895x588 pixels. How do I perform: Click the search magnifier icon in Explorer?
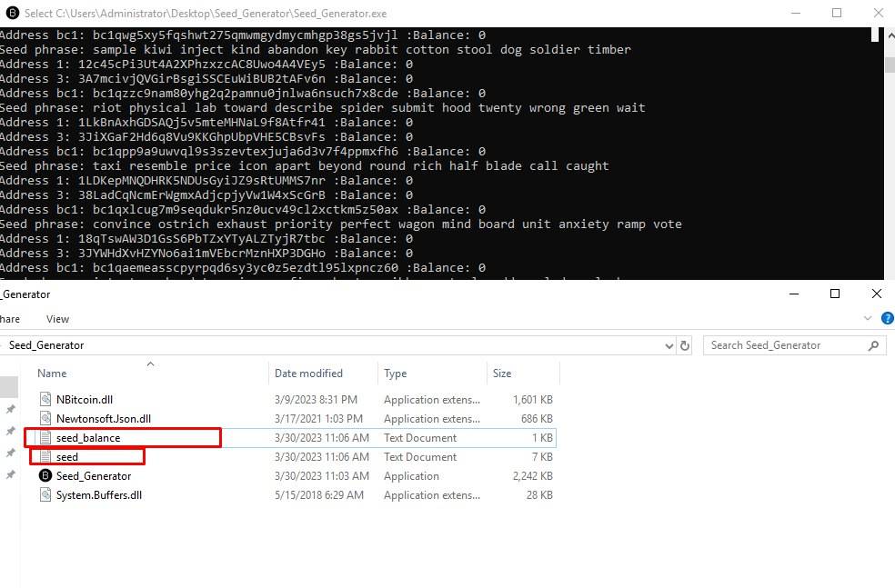pos(873,345)
